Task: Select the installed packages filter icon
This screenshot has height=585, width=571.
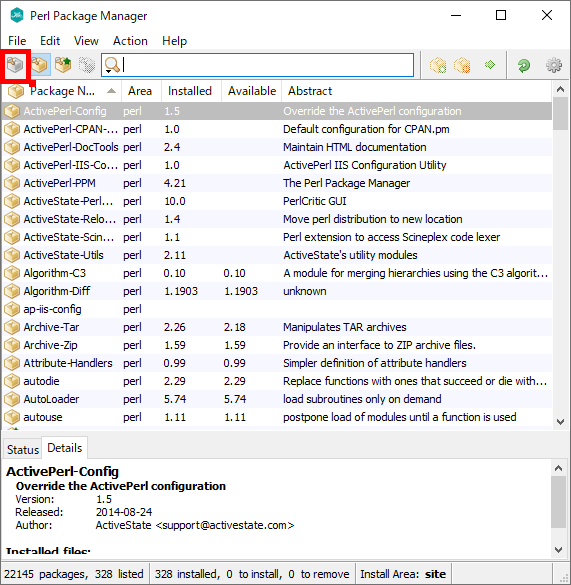Action: (39, 65)
